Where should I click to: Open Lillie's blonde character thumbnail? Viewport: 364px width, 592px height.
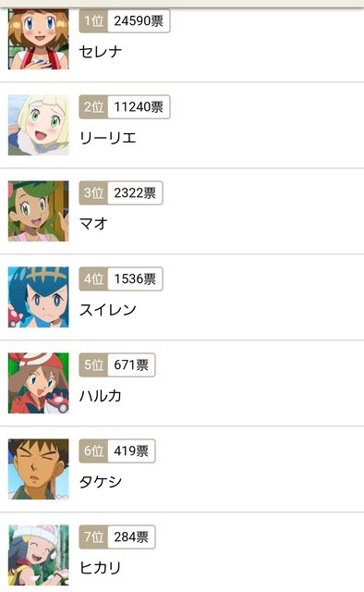[39, 125]
